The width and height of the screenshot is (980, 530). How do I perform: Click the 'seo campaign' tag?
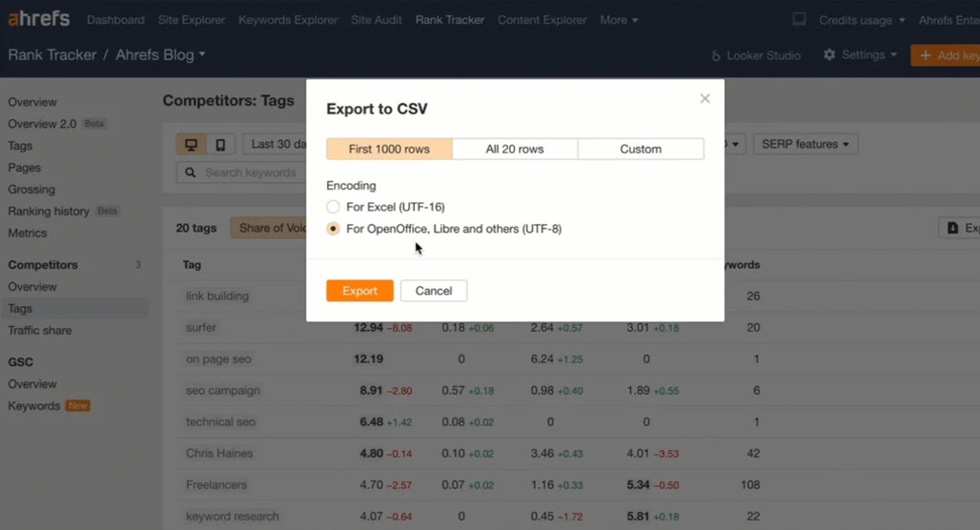point(222,391)
